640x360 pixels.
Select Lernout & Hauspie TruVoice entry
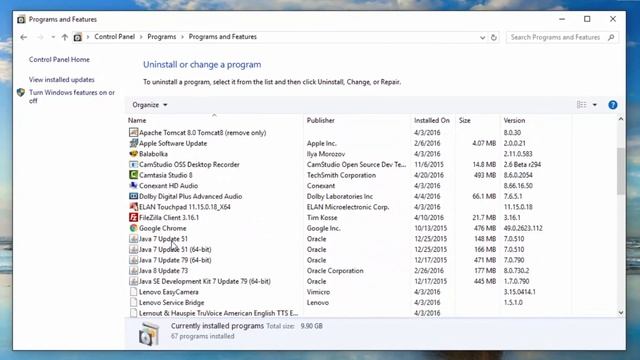click(x=218, y=313)
